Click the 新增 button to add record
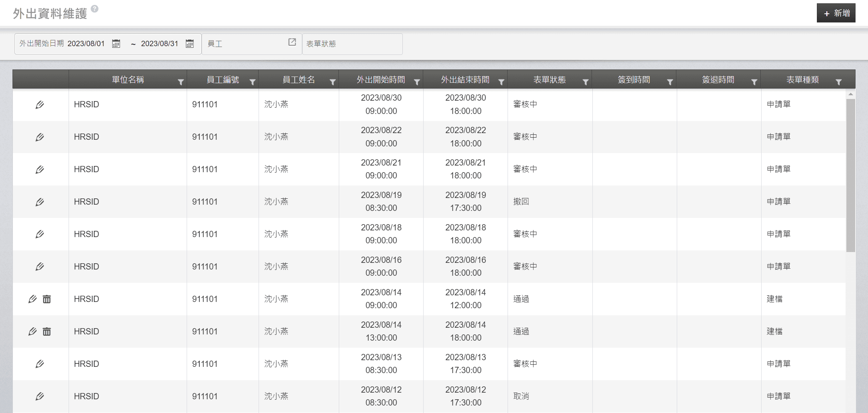This screenshot has height=413, width=868. 836,13
